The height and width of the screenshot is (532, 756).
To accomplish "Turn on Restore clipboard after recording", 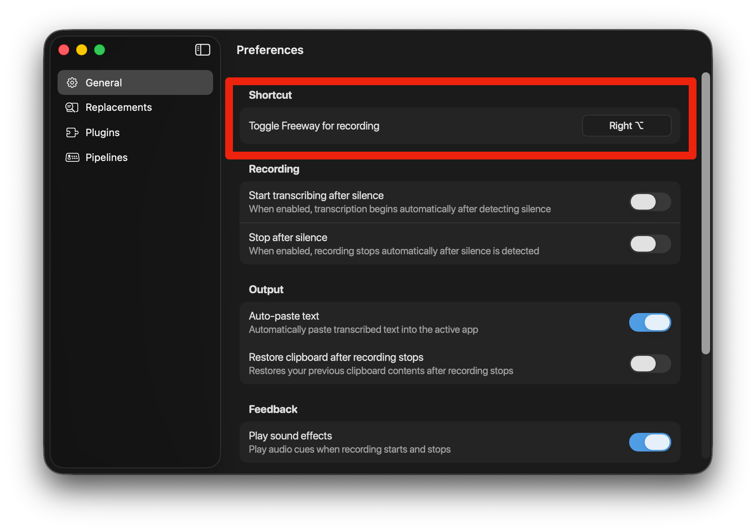I will coord(650,364).
